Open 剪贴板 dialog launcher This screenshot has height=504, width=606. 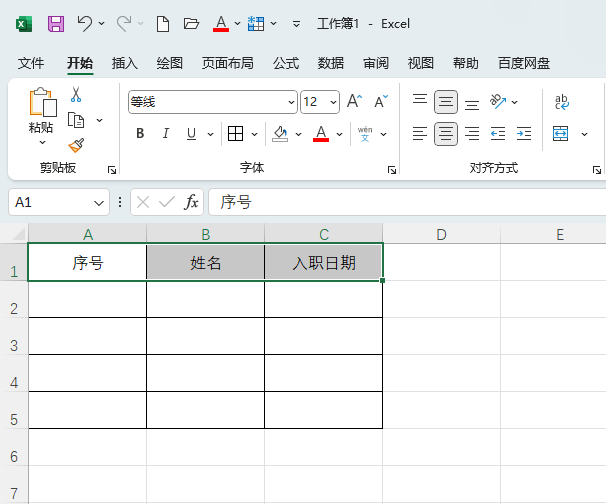tap(112, 170)
